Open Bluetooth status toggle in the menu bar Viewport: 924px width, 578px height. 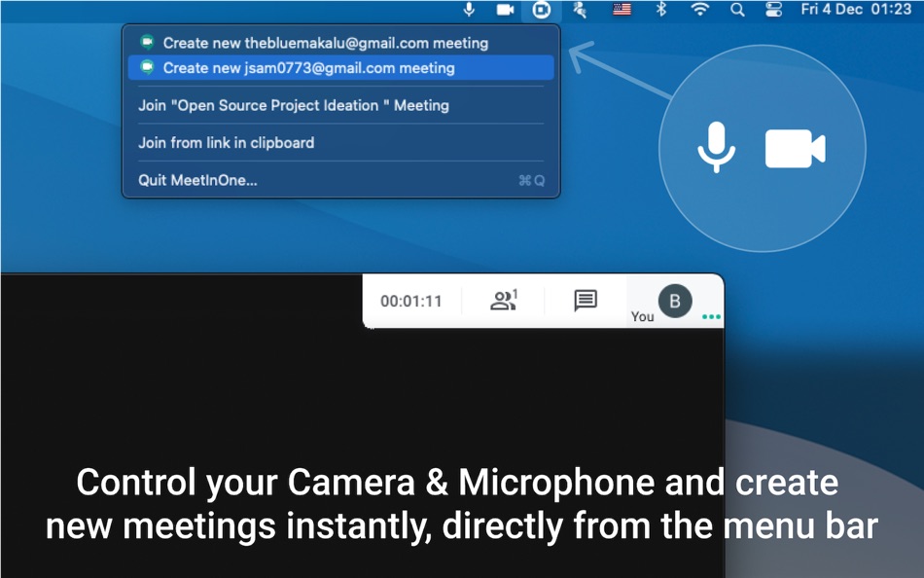[661, 11]
